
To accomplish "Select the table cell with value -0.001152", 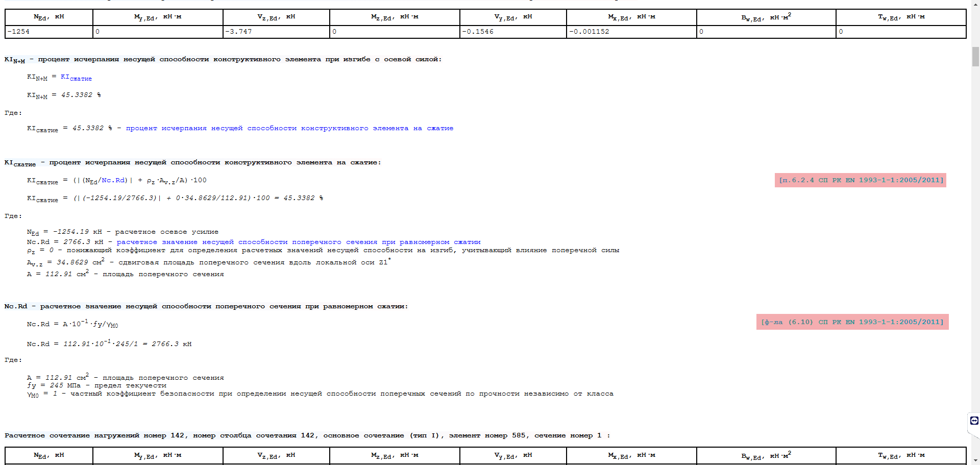I will pos(631,32).
